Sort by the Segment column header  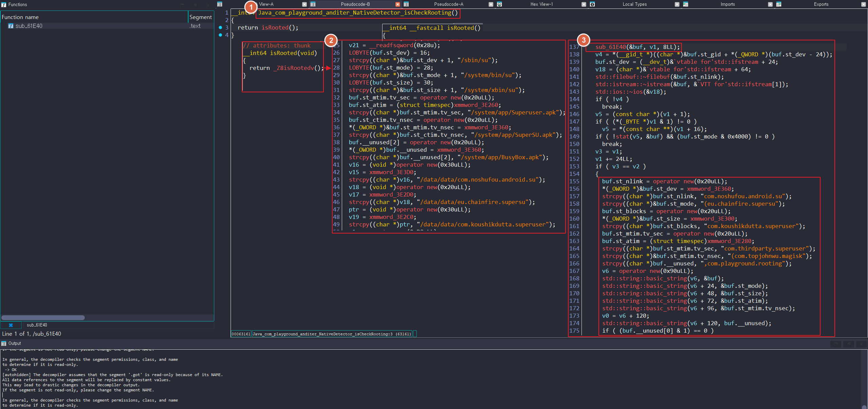point(201,17)
